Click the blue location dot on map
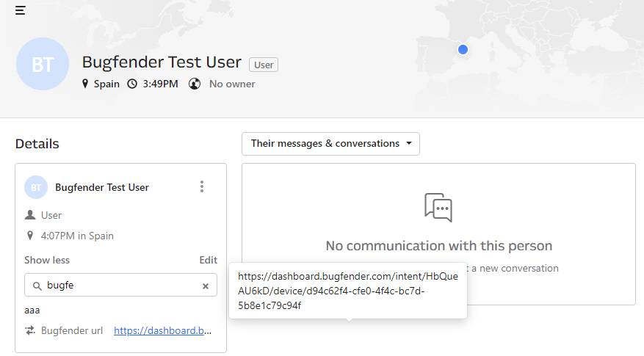 pos(463,50)
